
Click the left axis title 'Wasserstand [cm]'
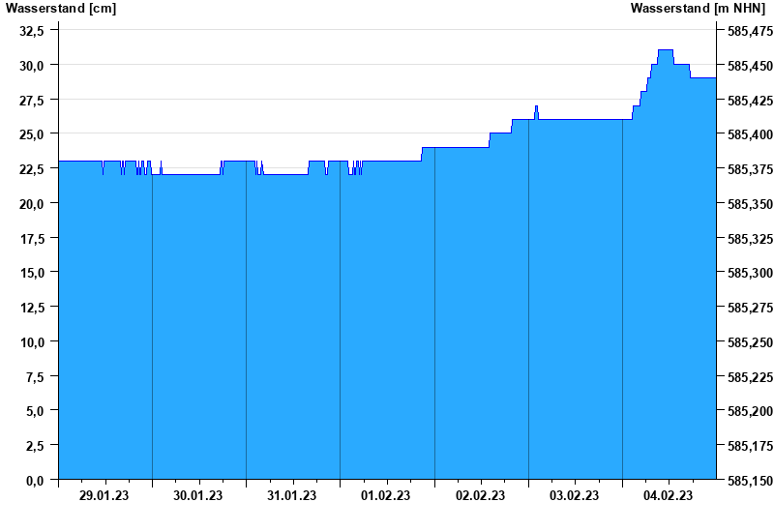pyautogui.click(x=61, y=9)
